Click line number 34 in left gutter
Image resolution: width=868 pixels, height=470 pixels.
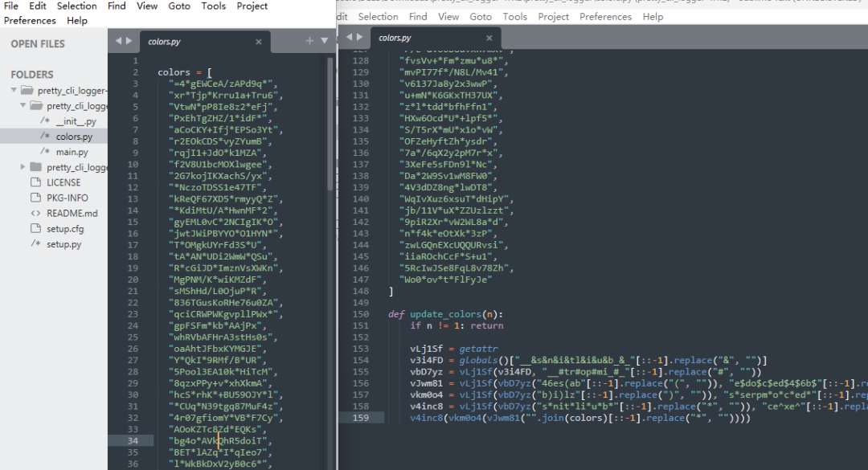133,440
